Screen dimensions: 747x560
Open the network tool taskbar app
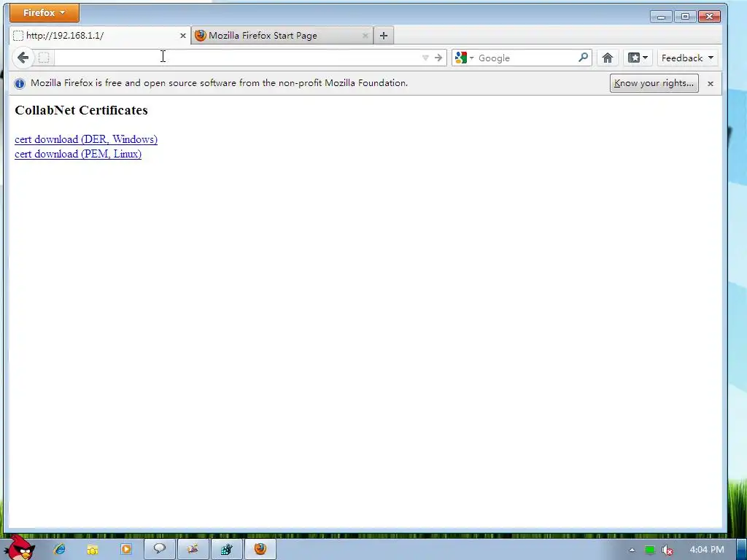pyautogui.click(x=226, y=549)
